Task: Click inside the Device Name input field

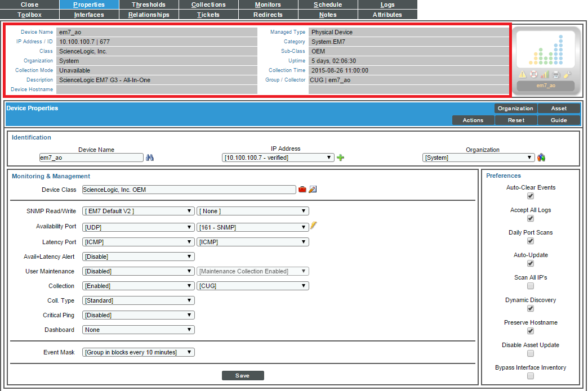Action: click(x=90, y=157)
